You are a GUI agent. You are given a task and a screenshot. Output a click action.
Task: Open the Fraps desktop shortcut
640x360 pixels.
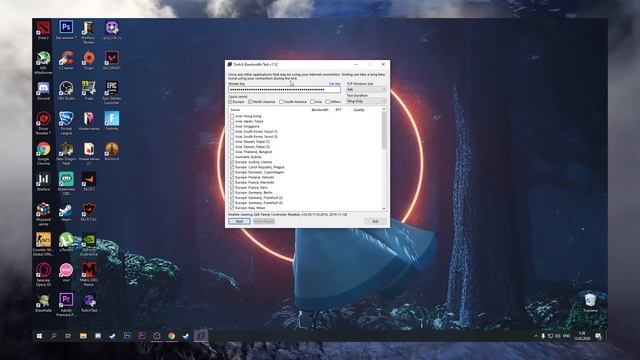(x=89, y=91)
